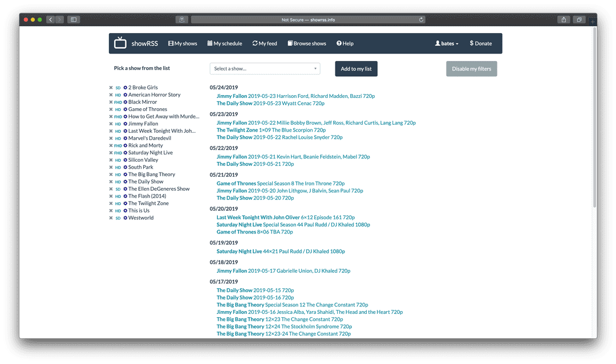This screenshot has height=364, width=616.
Task: Click Safari forward navigation arrow
Action: [60, 19]
